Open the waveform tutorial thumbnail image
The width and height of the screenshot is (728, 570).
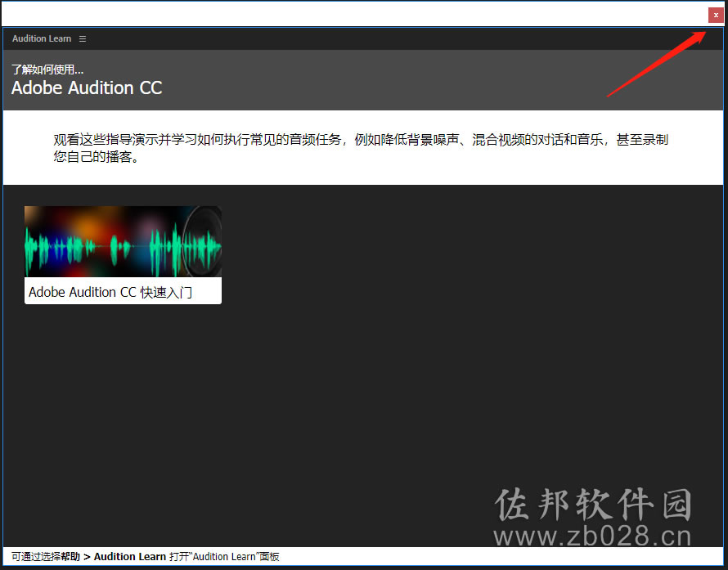pos(123,241)
